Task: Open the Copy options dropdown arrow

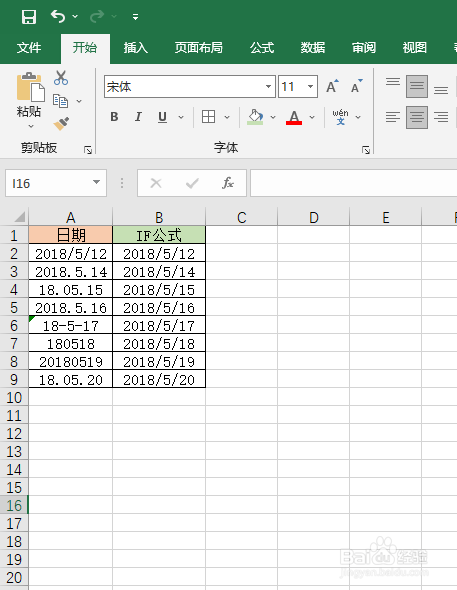Action: (79, 101)
